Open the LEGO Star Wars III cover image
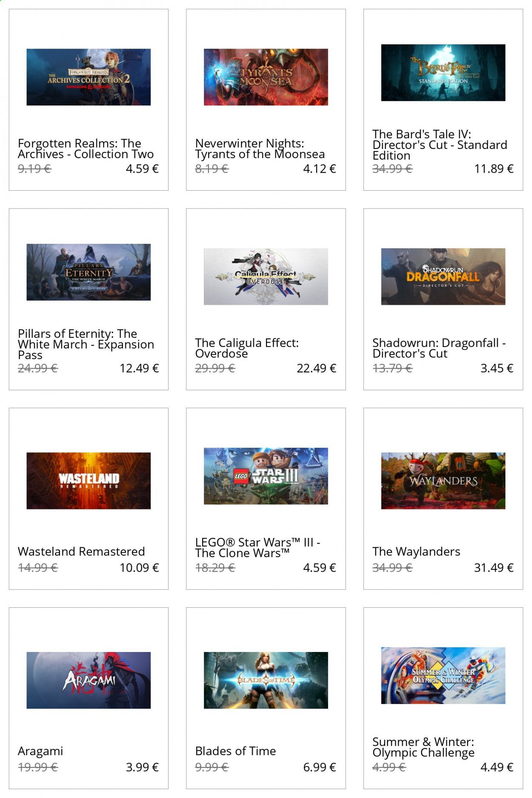This screenshot has width=532, height=798. point(266,476)
